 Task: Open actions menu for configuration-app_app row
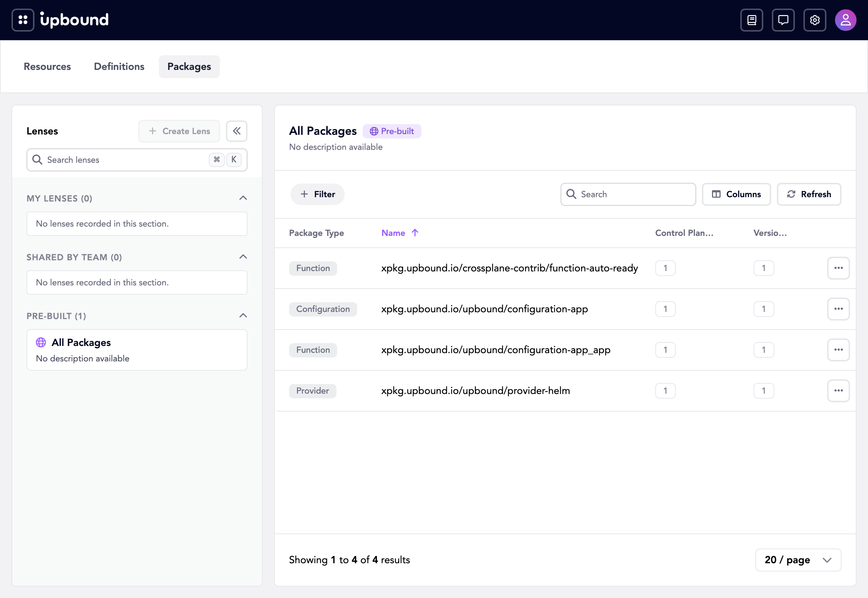(838, 350)
